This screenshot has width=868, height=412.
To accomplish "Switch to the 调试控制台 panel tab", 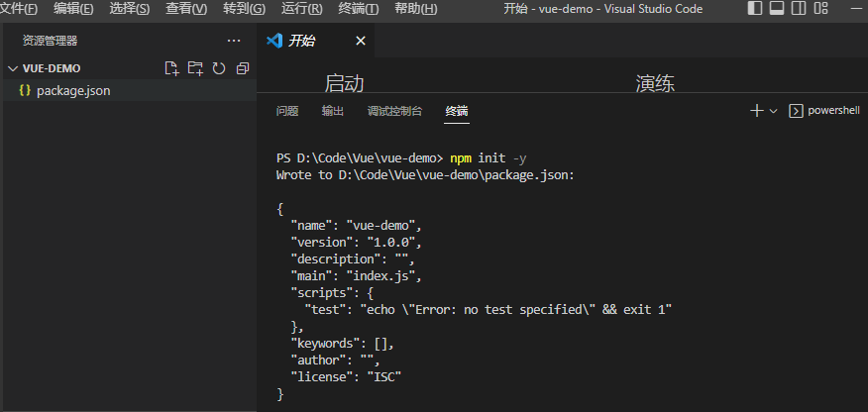I will pos(394,111).
